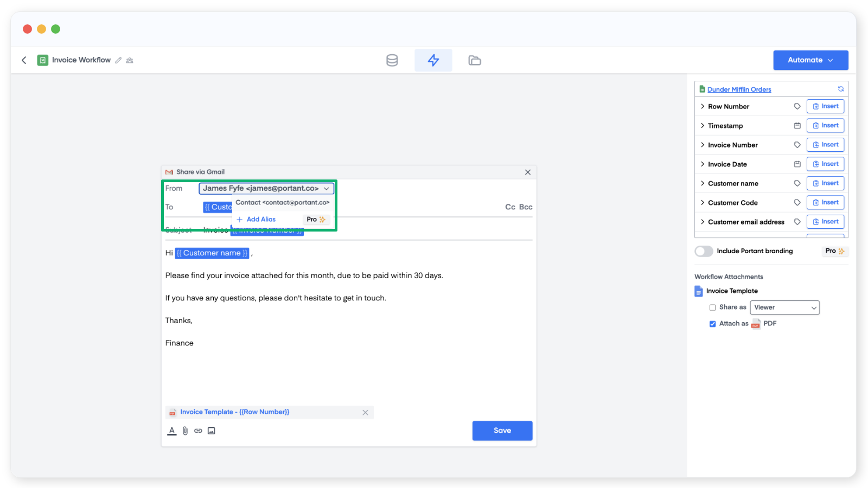Insert the Customer name field
The height and width of the screenshot is (488, 868).
click(x=825, y=183)
